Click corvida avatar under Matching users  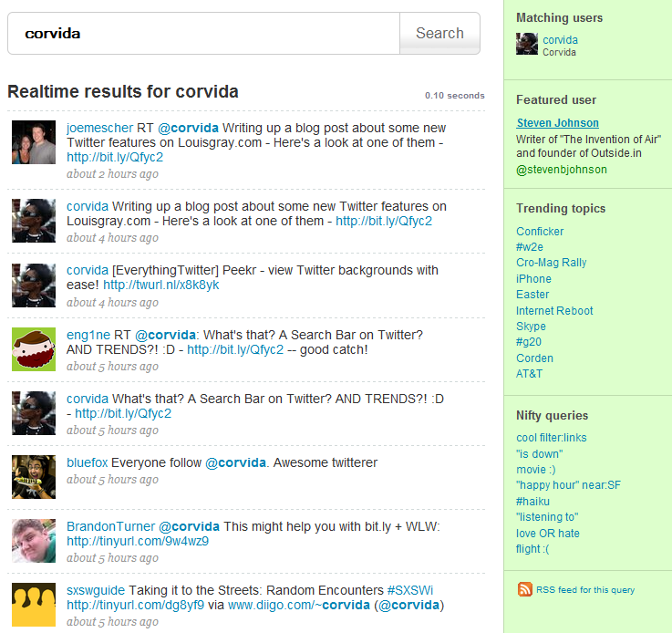(527, 44)
